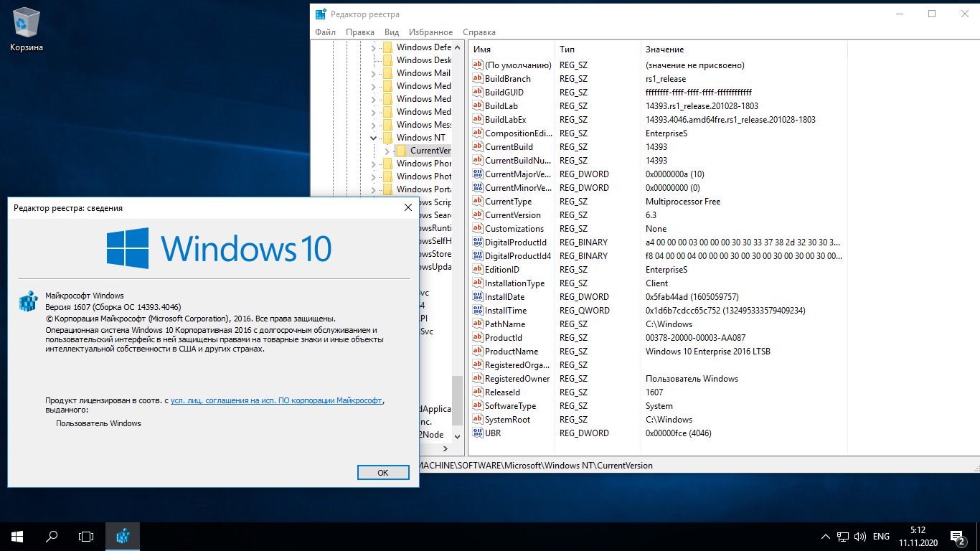Close the Registry Editor about dialog

(407, 208)
